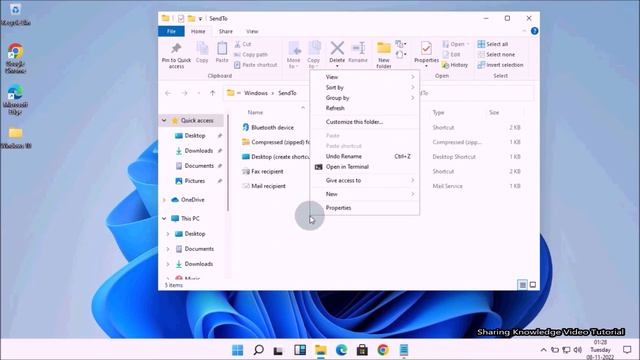Expand Documents under This PC

coord(168,249)
